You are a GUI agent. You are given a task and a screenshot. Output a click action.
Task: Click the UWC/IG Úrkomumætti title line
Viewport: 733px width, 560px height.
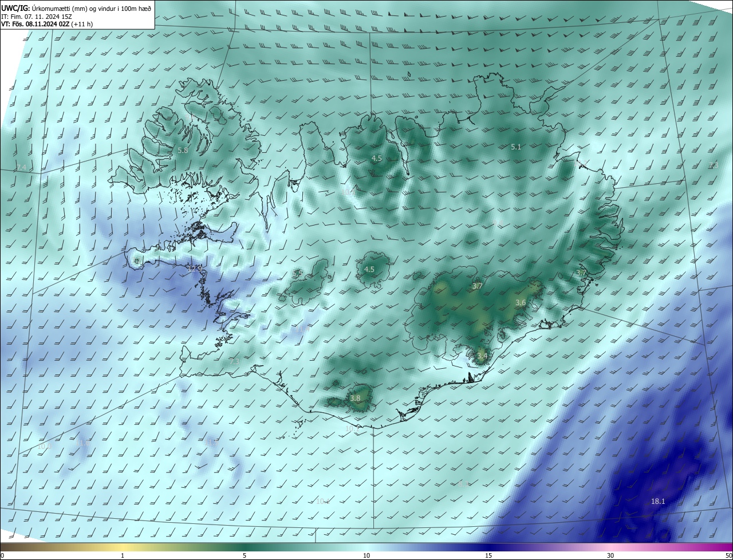(76, 7)
